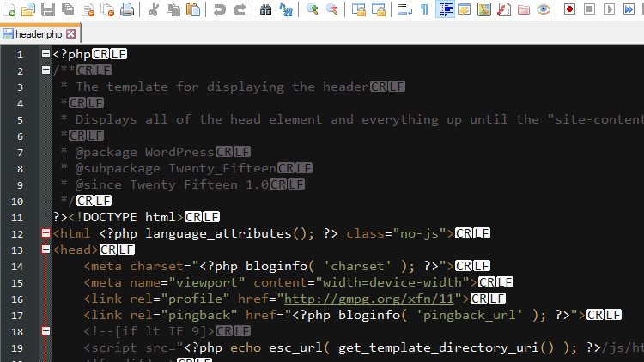Click 'The template for displaying the header' comment

click(222, 87)
